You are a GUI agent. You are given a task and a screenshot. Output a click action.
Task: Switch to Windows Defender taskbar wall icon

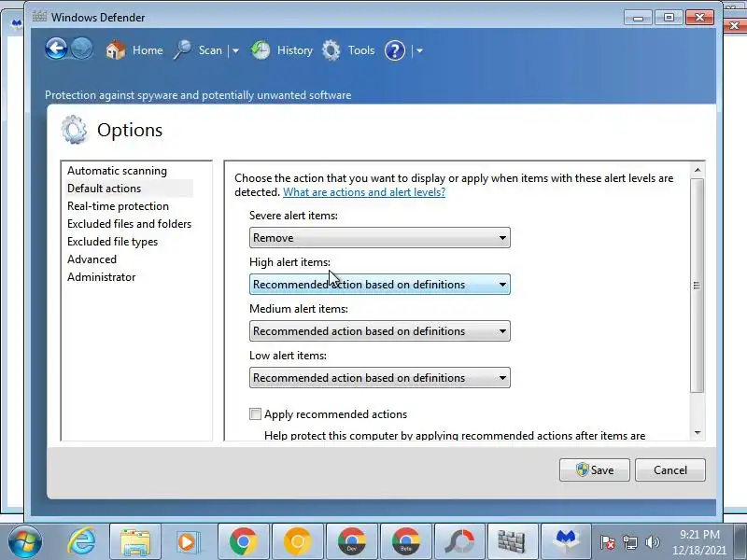coord(512,542)
